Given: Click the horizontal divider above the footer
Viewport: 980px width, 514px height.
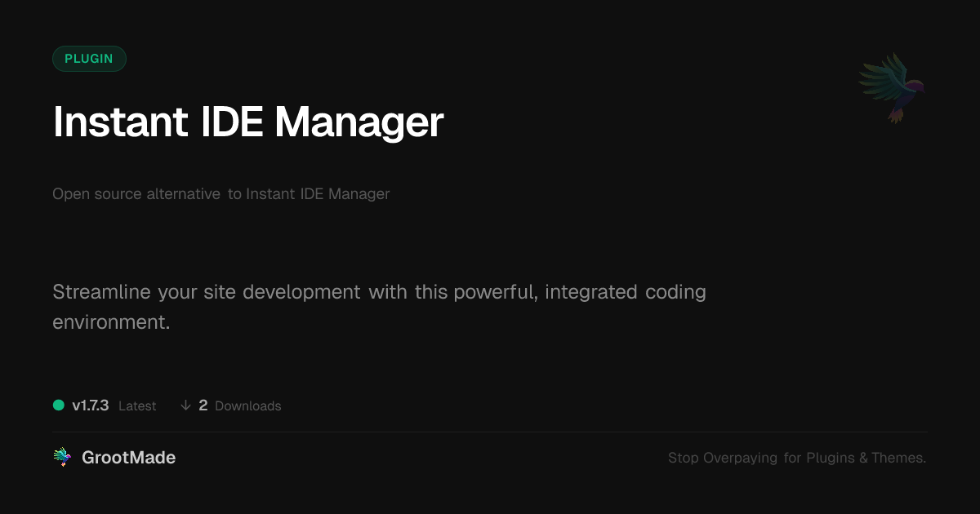Looking at the screenshot, I should tap(490, 432).
